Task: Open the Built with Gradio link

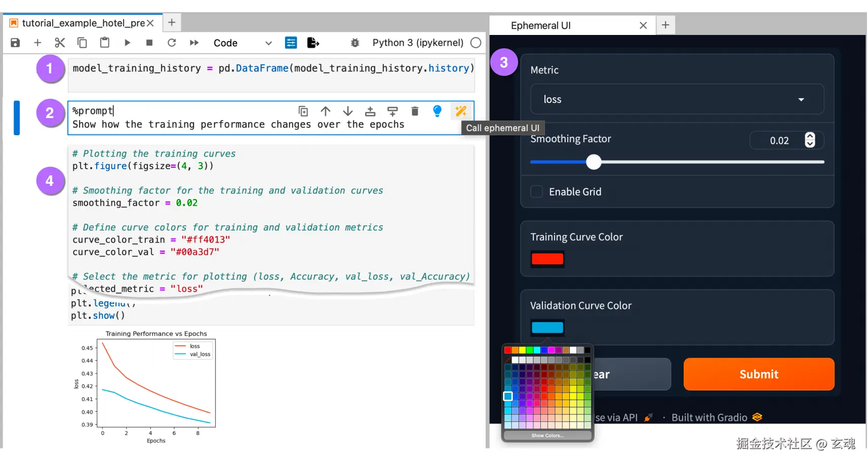Action: point(717,417)
